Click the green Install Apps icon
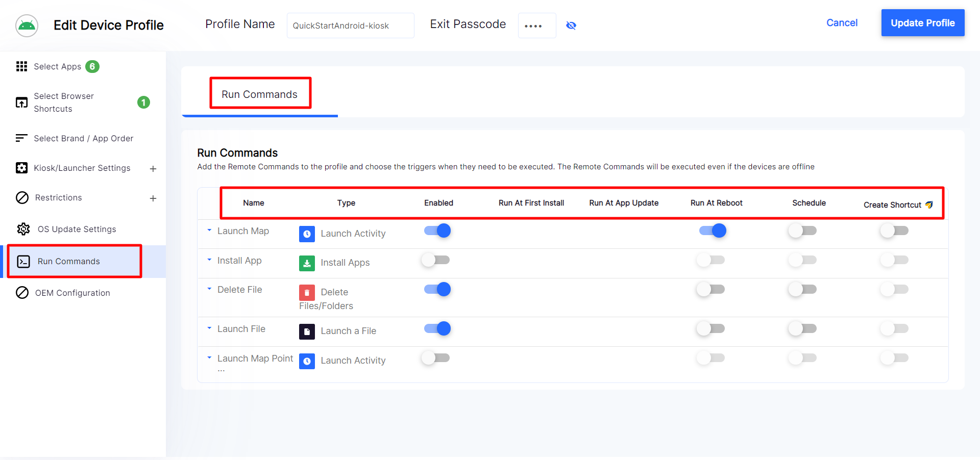 pyautogui.click(x=307, y=263)
